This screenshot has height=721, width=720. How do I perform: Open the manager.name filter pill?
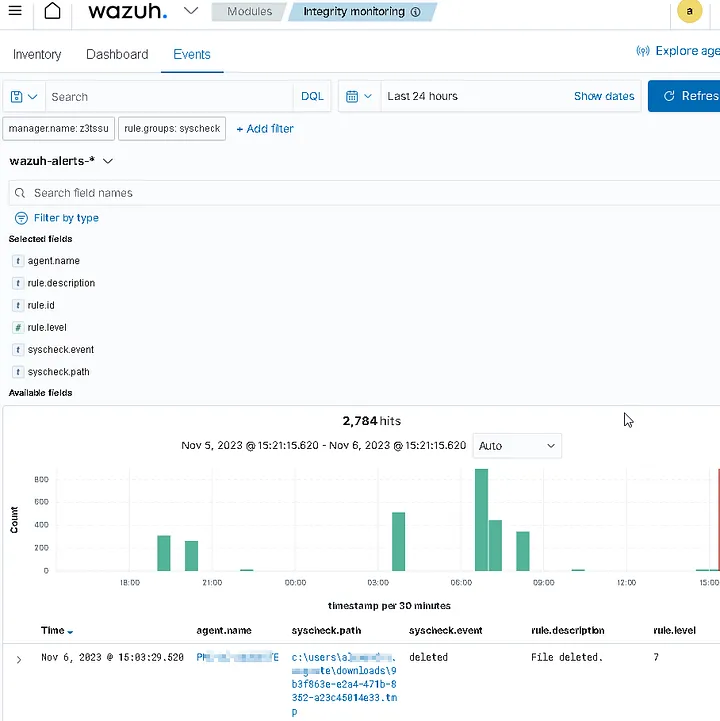[x=58, y=128]
